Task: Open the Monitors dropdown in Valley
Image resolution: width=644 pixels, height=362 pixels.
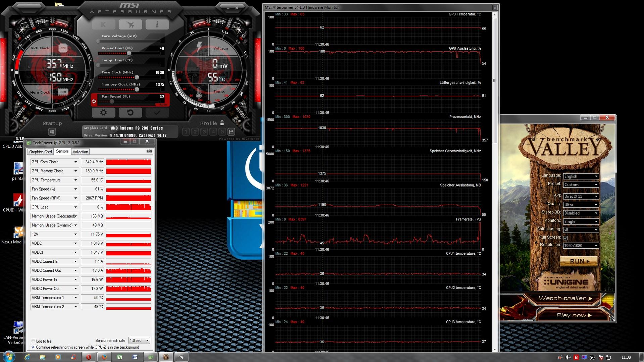Action: tap(581, 221)
